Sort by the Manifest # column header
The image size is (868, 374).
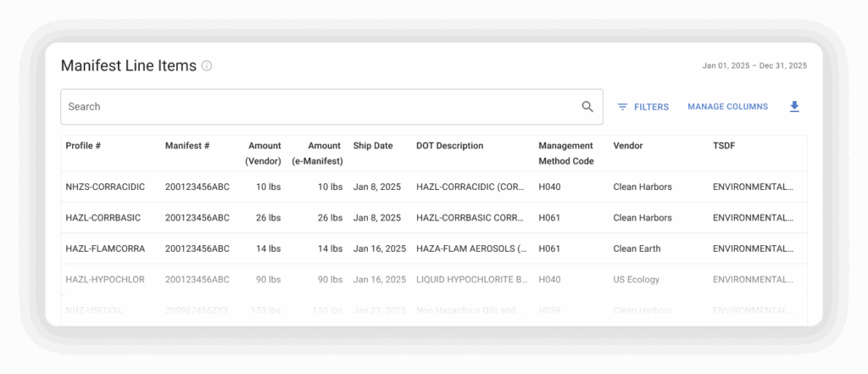186,146
